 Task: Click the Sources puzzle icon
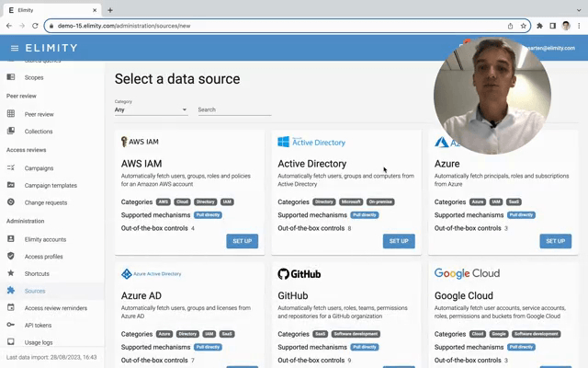click(11, 291)
